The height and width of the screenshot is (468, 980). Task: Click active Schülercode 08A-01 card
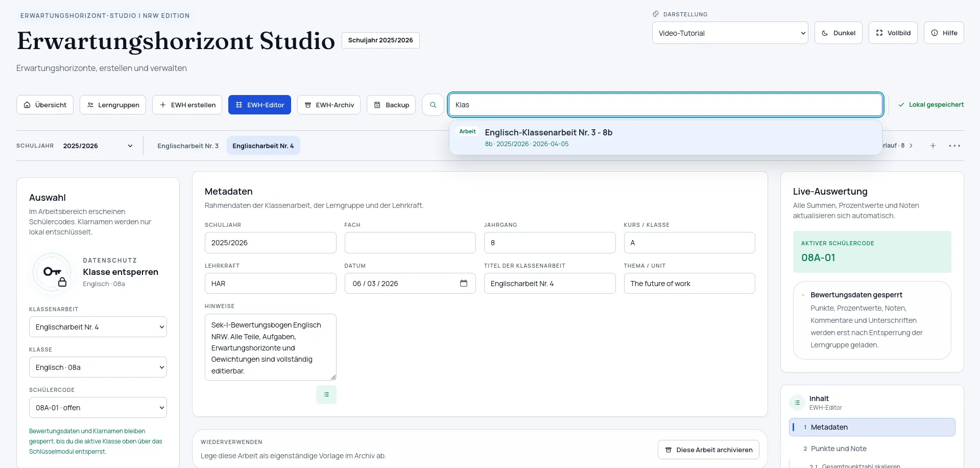(872, 252)
